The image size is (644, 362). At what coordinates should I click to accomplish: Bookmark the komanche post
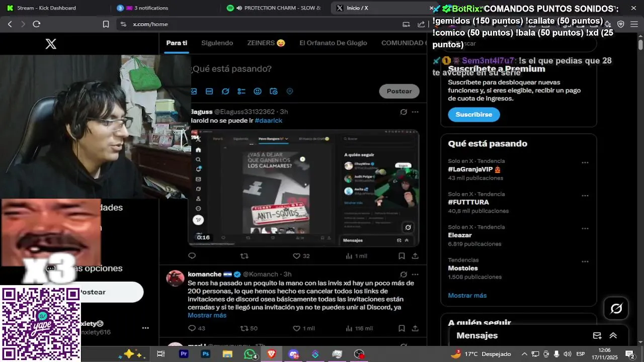[401, 328]
